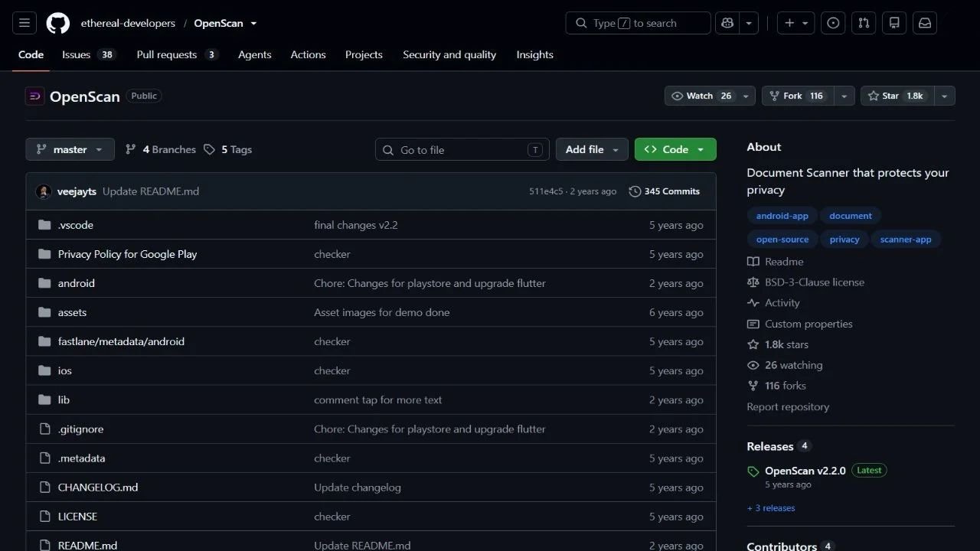
Task: Open the .gitignore file
Action: point(80,429)
